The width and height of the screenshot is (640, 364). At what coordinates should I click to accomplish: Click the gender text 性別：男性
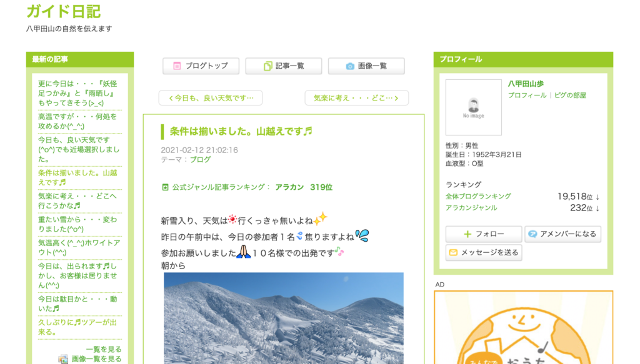tap(462, 145)
